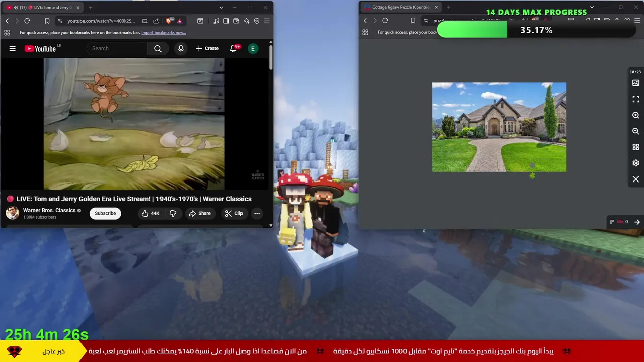Screen dimensions: 644x362
Task: Click the Clip button under the video
Action: (234, 213)
